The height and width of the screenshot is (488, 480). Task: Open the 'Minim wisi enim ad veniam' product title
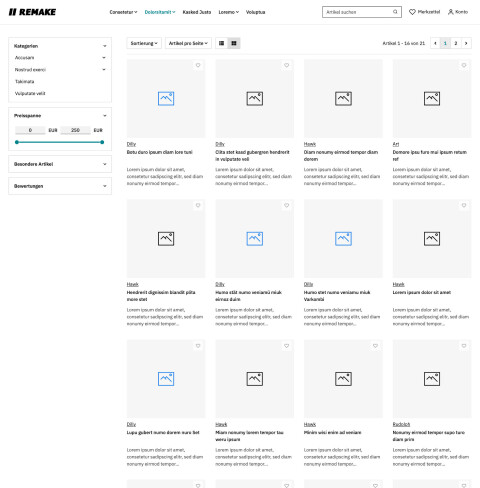click(x=332, y=432)
